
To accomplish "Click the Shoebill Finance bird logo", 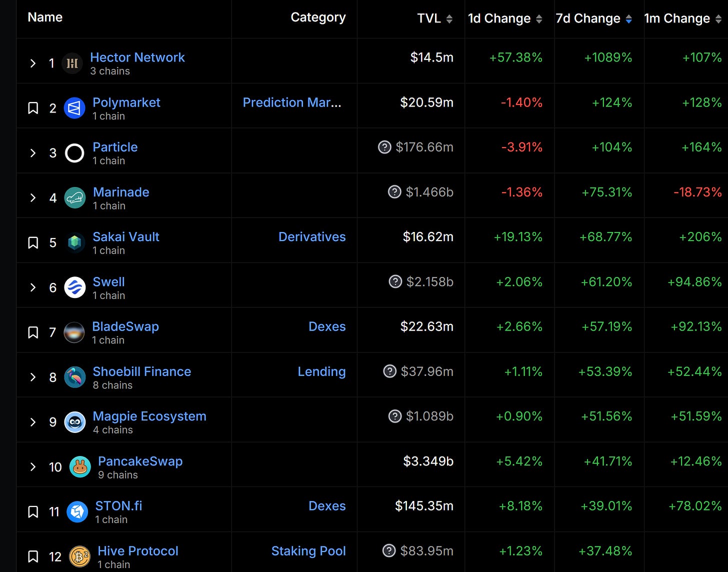I will click(75, 377).
